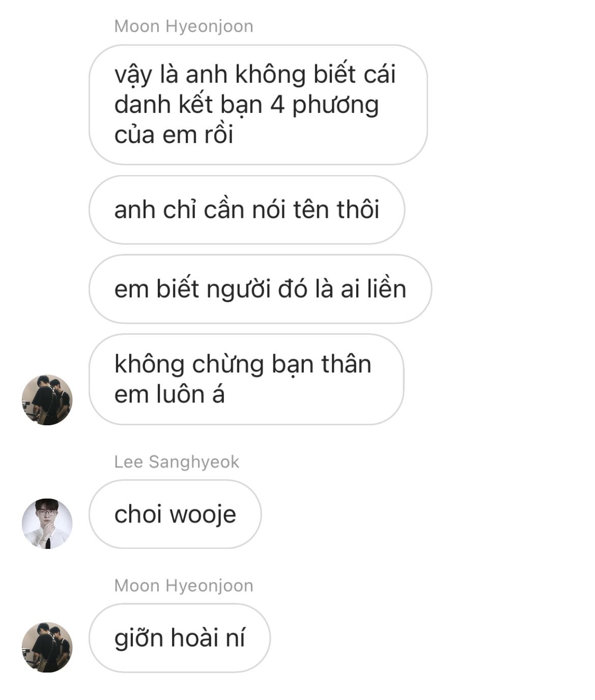Click the 'Lee Sanghyeok' sender name
The width and height of the screenshot is (595, 700).
tap(177, 462)
